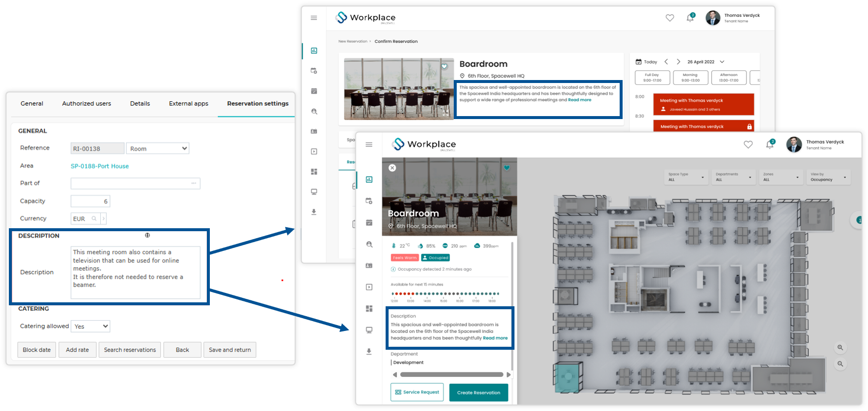Click next day arrow in calendar
The image size is (868, 411).
pyautogui.click(x=678, y=62)
